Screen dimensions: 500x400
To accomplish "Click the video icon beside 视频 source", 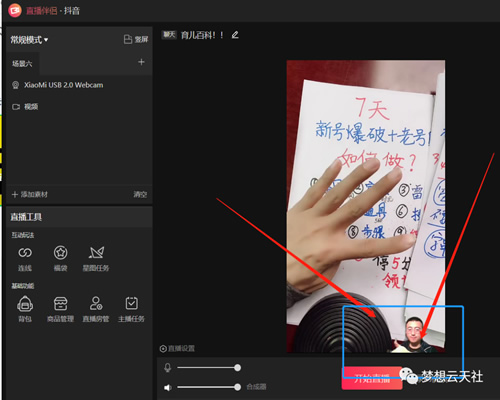I will (16, 107).
